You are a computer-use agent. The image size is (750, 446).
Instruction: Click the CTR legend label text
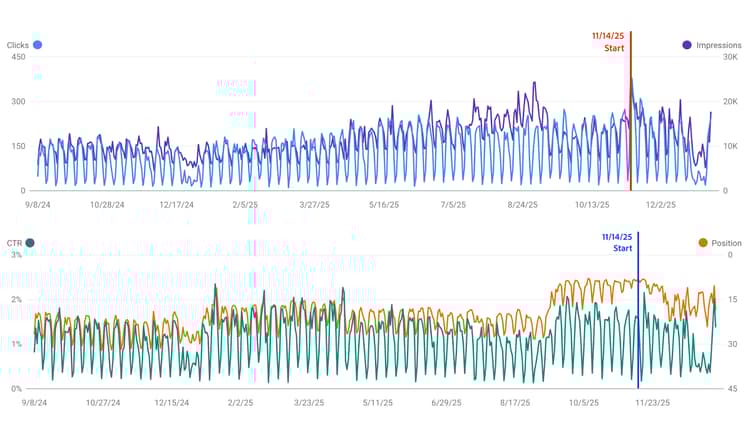pyautogui.click(x=14, y=243)
